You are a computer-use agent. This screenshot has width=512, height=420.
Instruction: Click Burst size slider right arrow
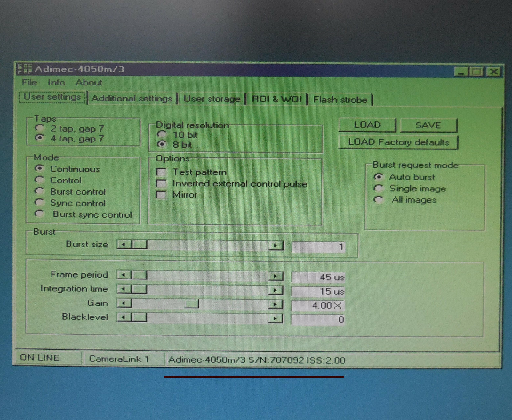pos(276,246)
